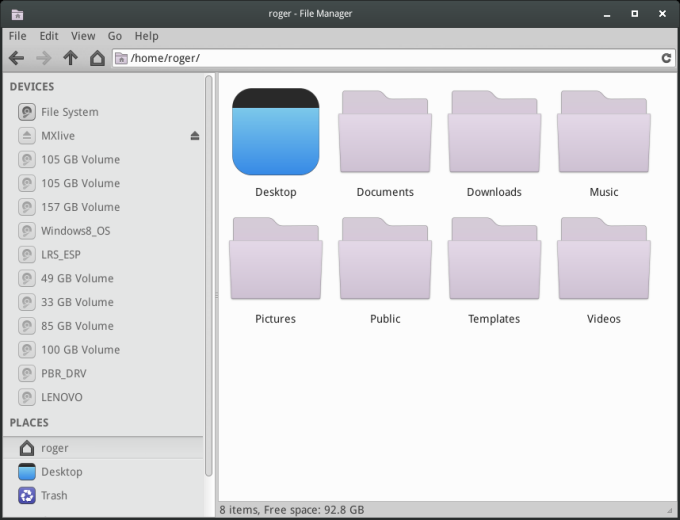Open the Desktop folder icon

tap(275, 132)
